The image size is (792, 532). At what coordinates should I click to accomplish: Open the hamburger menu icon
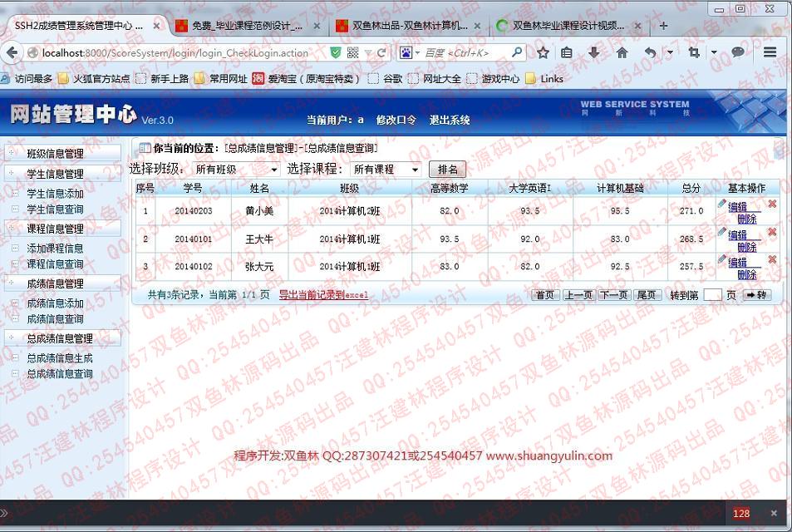click(770, 52)
